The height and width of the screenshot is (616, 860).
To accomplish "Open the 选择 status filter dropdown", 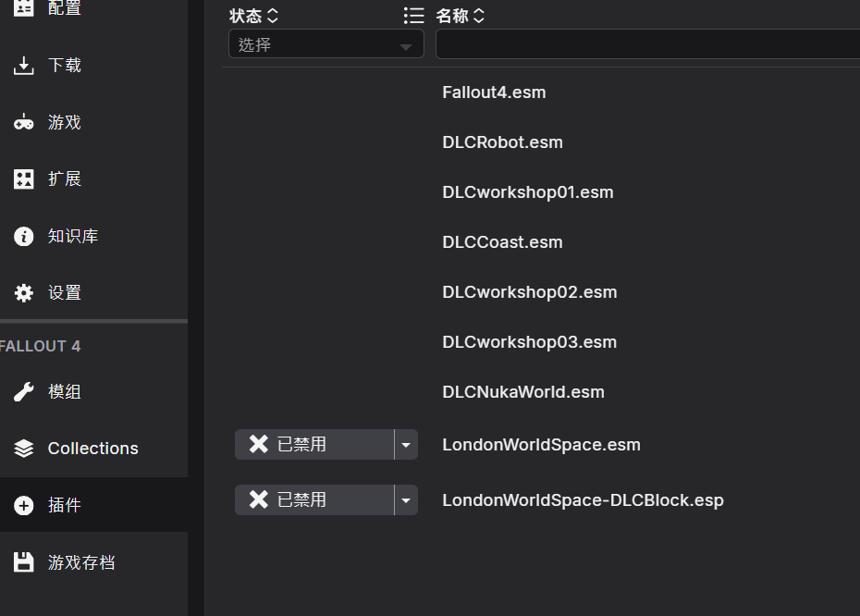I will tap(326, 43).
